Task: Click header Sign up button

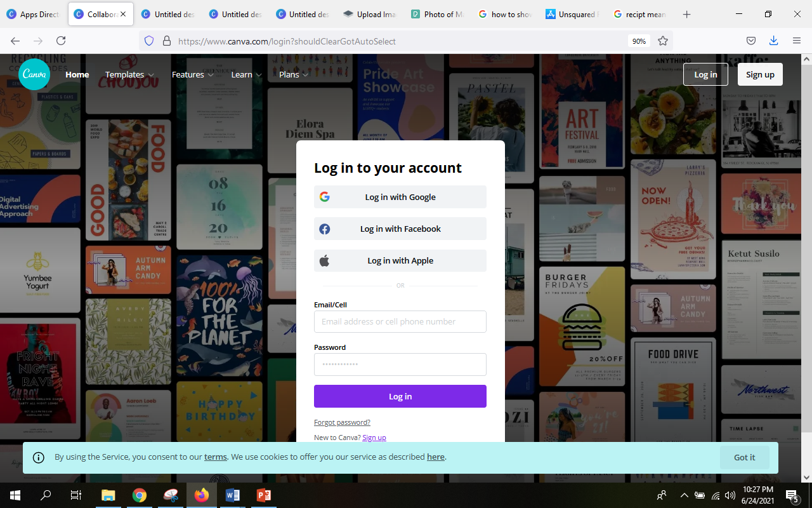Action: (760, 74)
